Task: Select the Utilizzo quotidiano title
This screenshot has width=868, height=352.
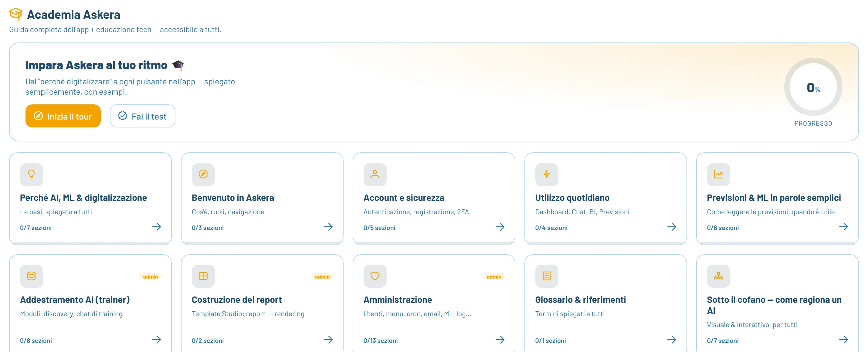Action: [x=572, y=198]
